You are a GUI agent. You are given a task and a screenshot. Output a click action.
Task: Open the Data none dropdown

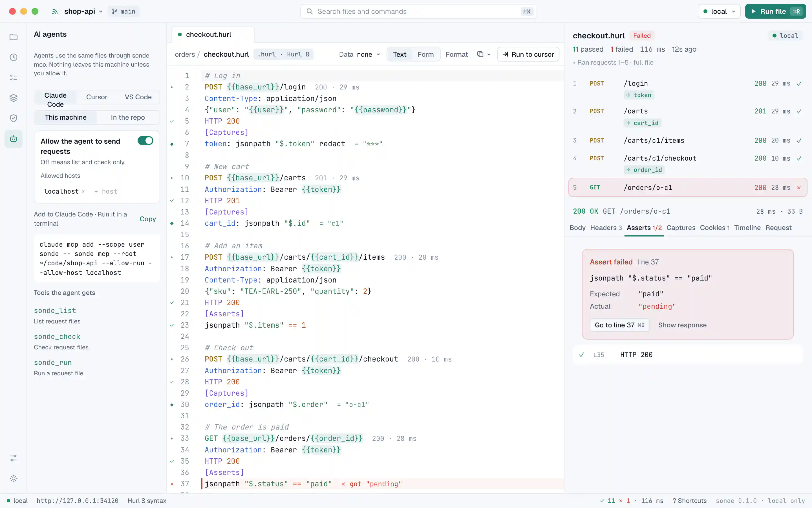click(359, 54)
